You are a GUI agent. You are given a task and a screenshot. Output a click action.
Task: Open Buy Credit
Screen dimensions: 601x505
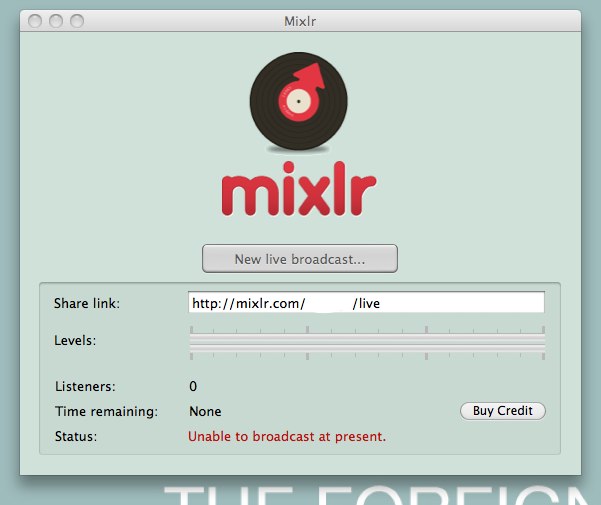point(502,411)
